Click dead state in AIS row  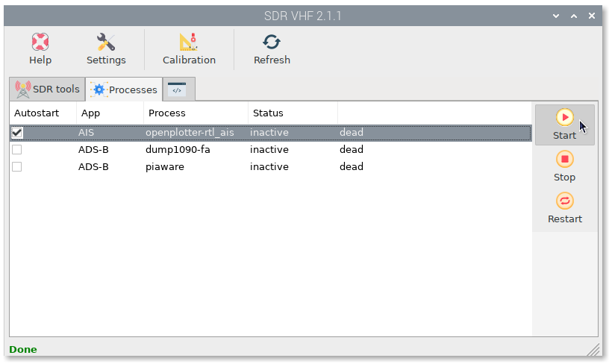(352, 133)
